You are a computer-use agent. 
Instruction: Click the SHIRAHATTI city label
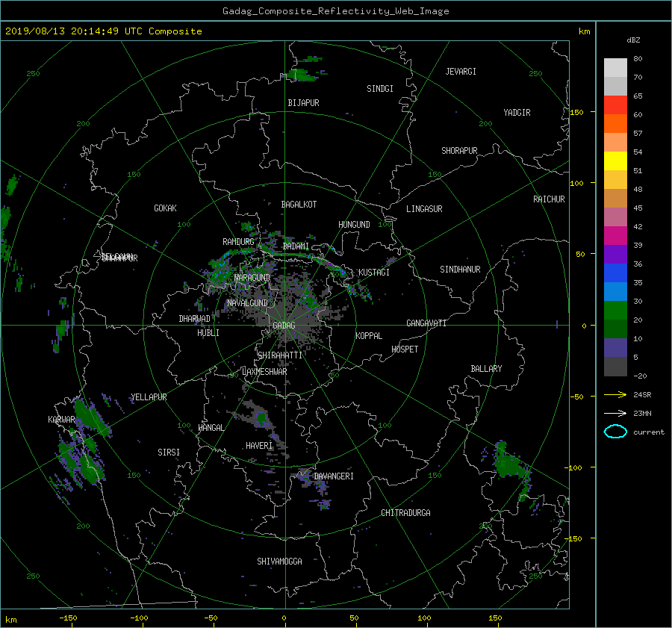point(280,355)
